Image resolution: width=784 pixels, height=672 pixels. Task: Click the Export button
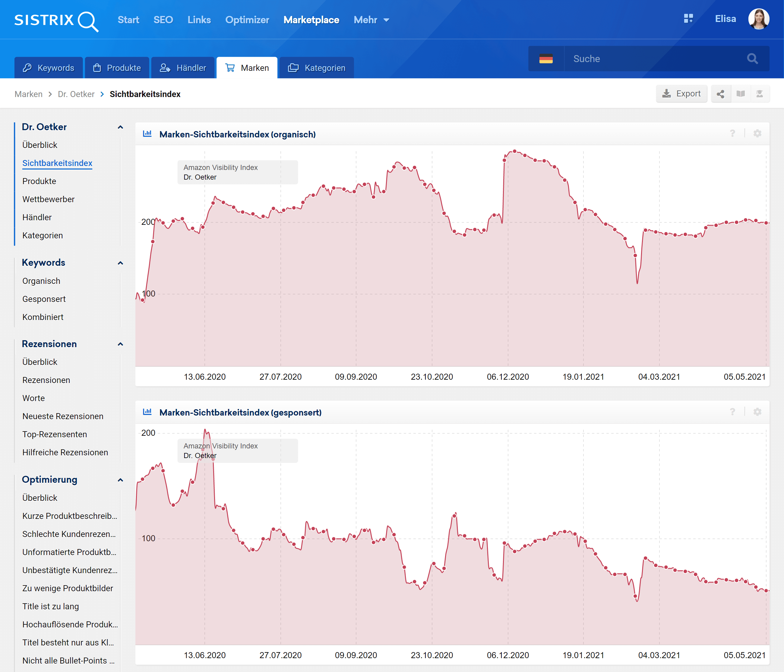point(681,94)
